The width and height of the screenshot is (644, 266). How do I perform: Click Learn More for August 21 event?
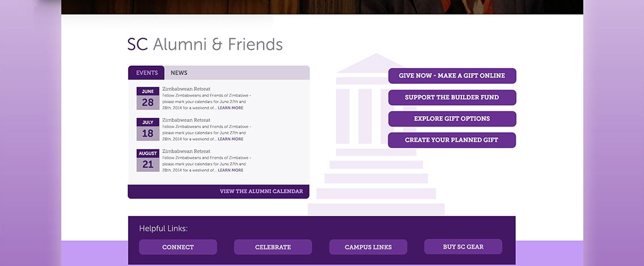230,170
